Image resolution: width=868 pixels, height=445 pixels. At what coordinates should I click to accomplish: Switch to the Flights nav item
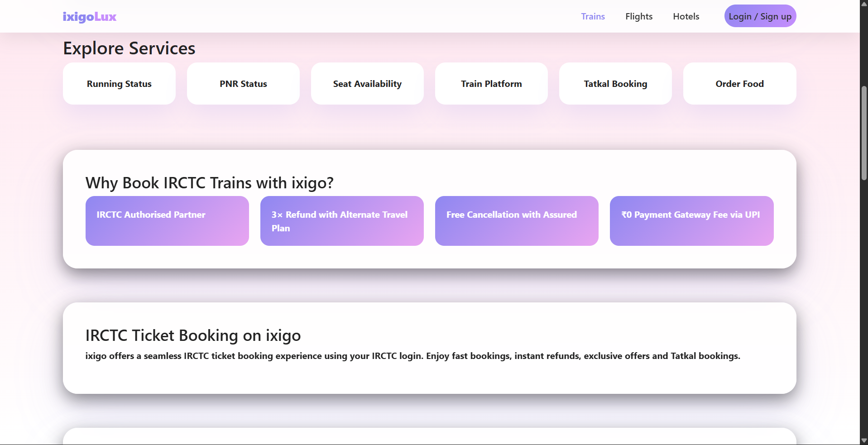click(638, 16)
